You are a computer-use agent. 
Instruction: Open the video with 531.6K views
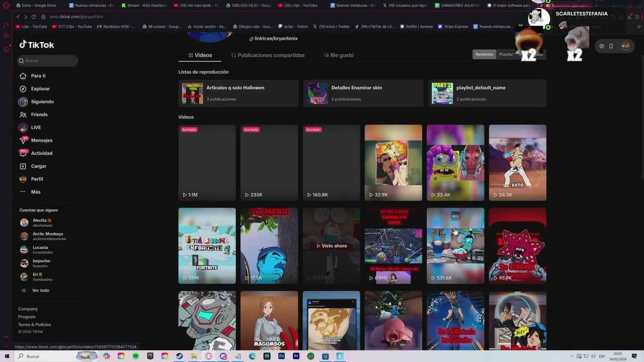click(x=455, y=246)
